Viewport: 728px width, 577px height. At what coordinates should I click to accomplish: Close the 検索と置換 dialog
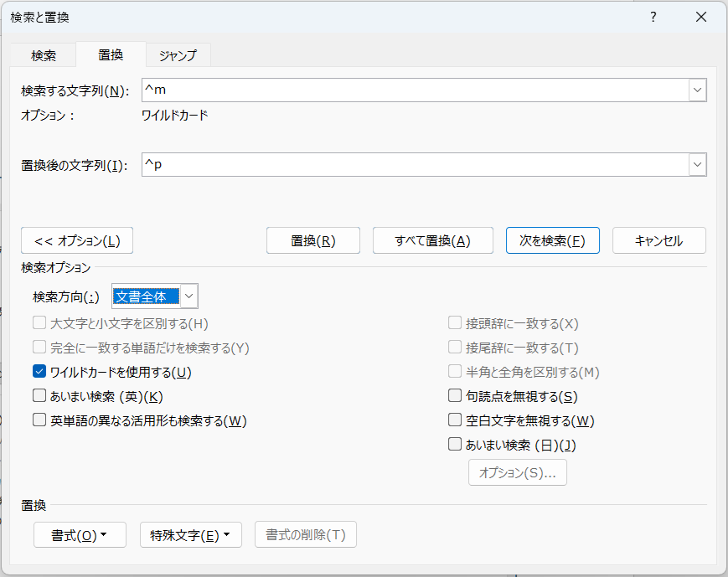point(701,17)
